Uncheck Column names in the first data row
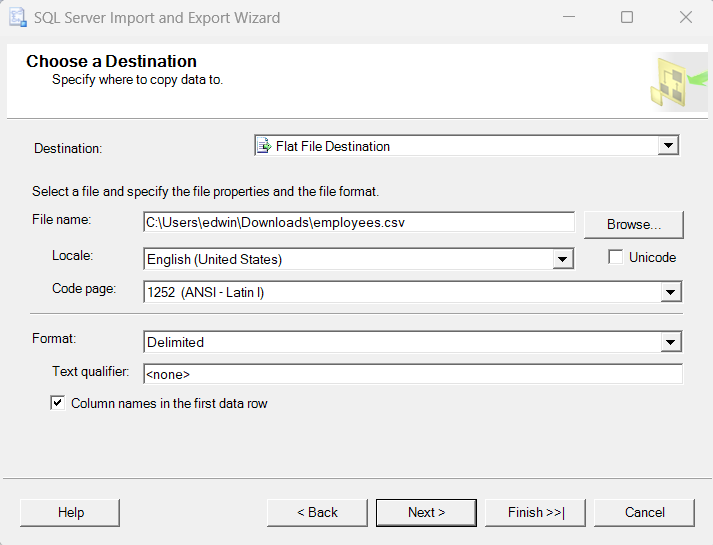713x545 pixels. click(x=57, y=403)
